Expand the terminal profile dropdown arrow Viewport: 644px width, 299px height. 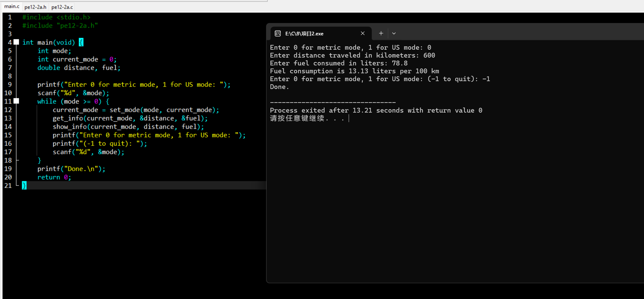click(394, 33)
